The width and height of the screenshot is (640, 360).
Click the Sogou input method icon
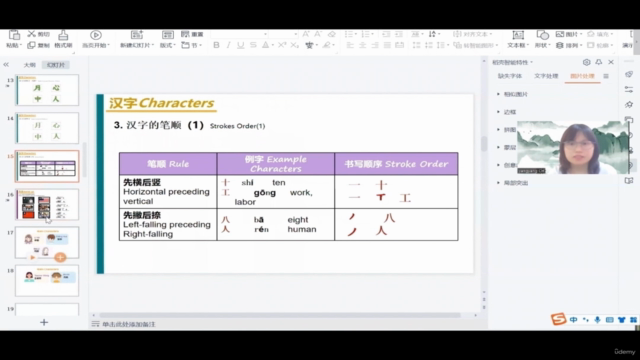click(558, 319)
